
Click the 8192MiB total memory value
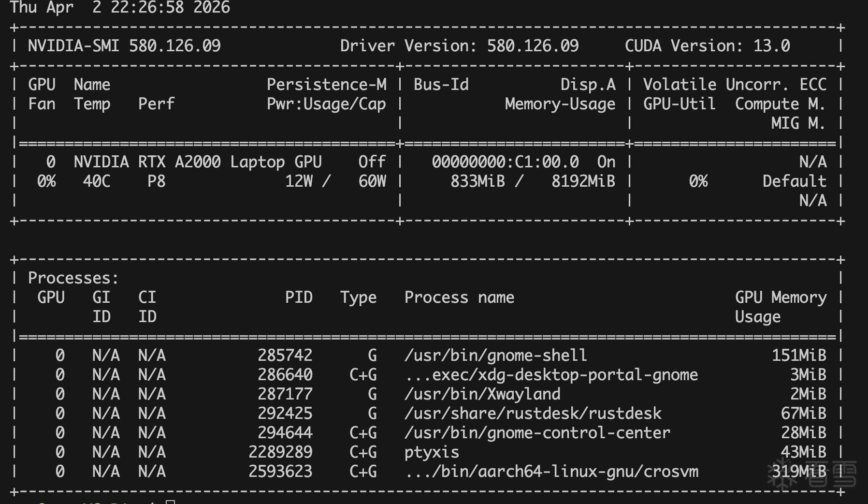pos(583,181)
